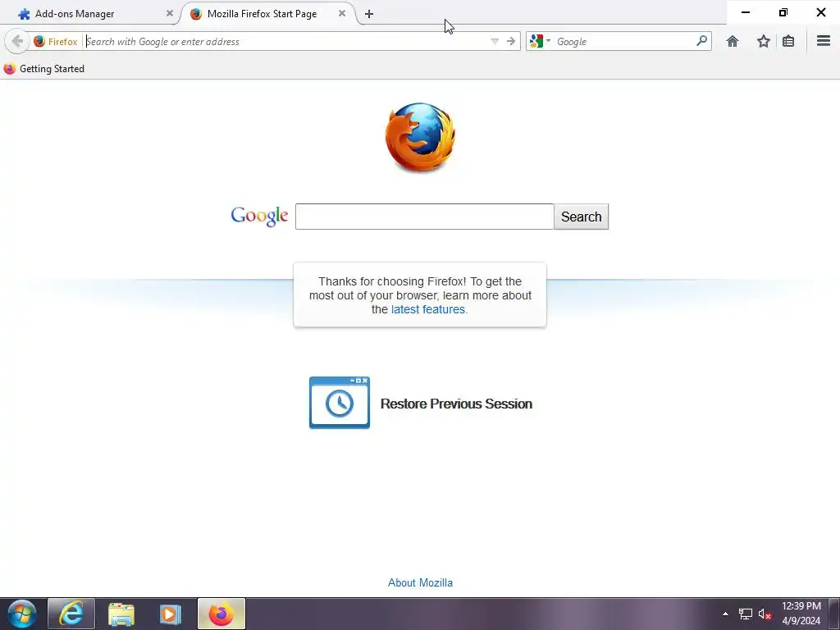Image resolution: width=840 pixels, height=630 pixels.
Task: Close the Mozilla Firefox Start Page tab
Action: click(342, 14)
